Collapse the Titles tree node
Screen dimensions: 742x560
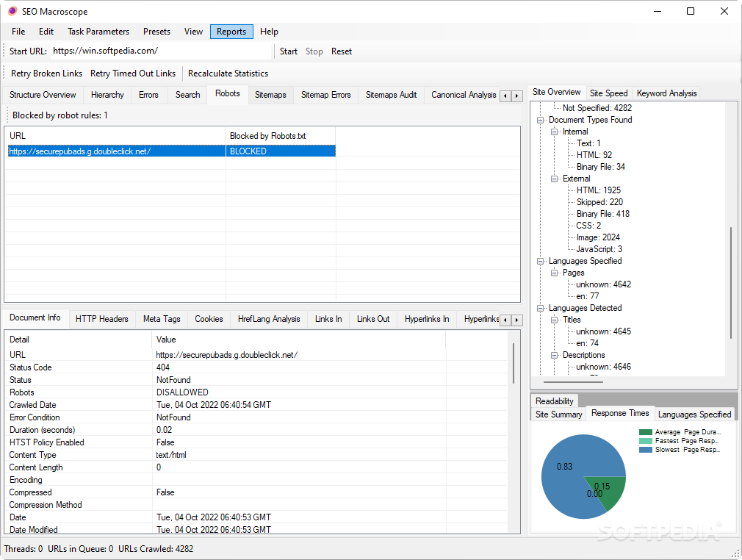554,320
